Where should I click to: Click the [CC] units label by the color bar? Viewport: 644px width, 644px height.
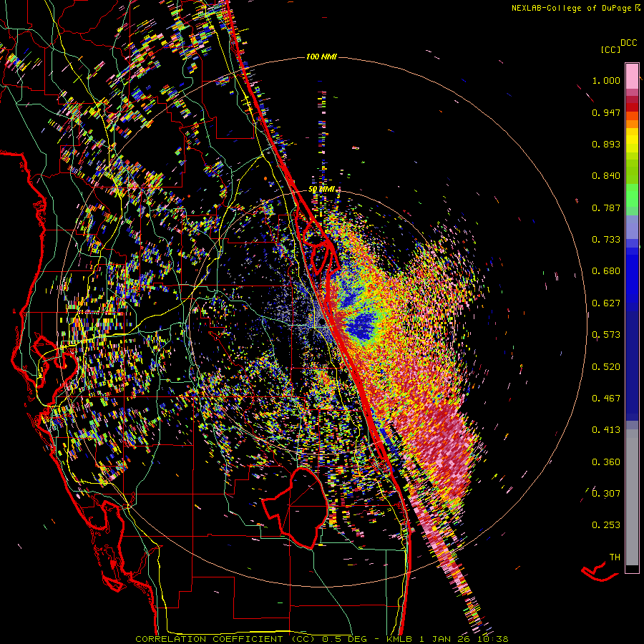(x=610, y=49)
